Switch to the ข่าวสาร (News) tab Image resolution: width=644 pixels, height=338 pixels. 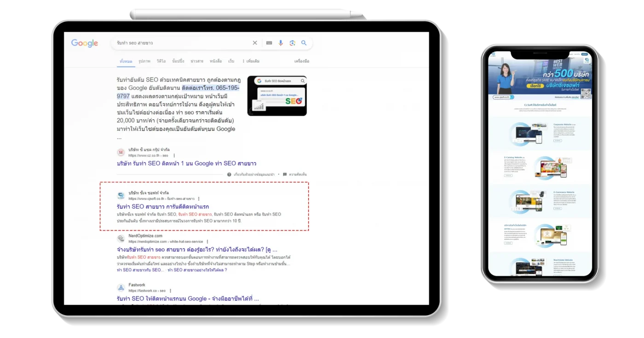pos(197,61)
